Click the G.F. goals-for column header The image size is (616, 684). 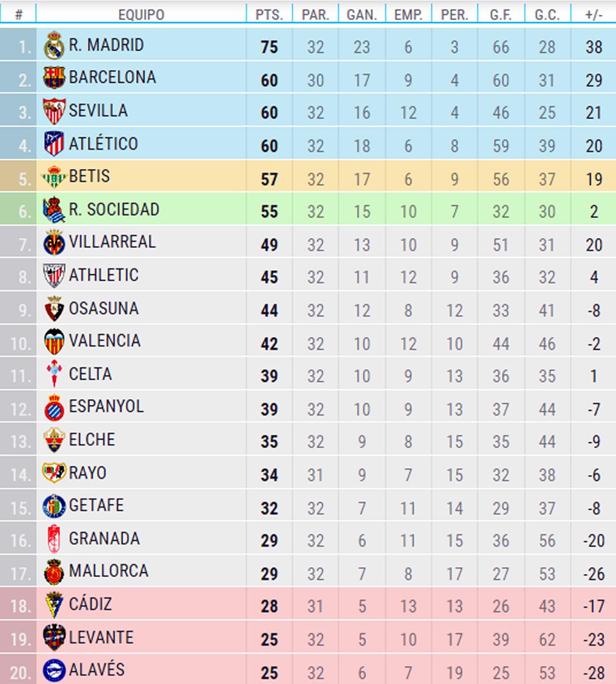click(x=500, y=15)
